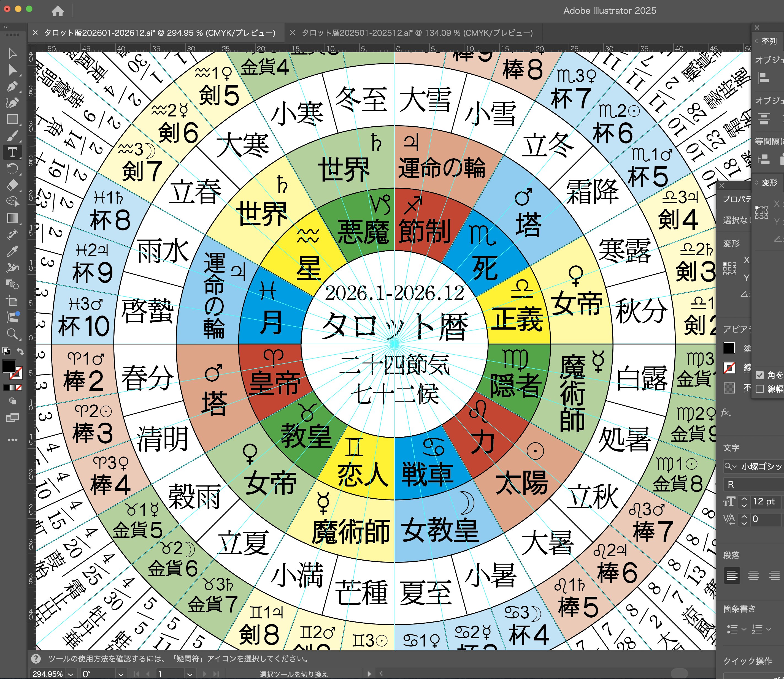784x679 pixels.
Task: Enable the 線幅 stroke width checkbox
Action: coord(759,389)
